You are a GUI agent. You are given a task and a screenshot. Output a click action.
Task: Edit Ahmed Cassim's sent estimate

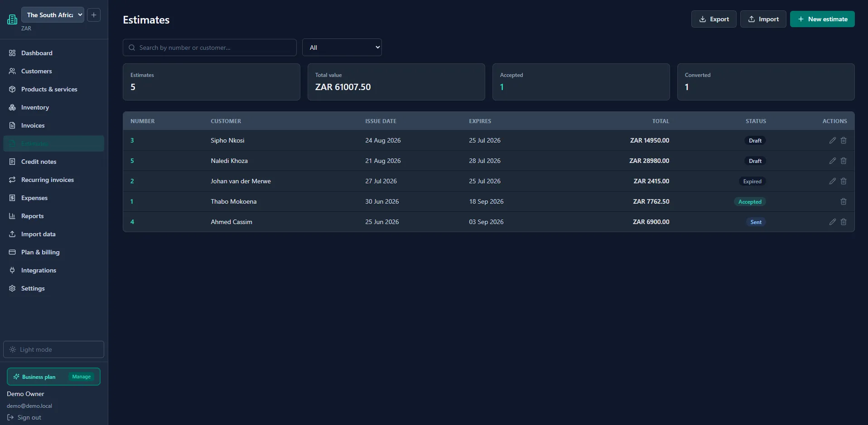832,222
